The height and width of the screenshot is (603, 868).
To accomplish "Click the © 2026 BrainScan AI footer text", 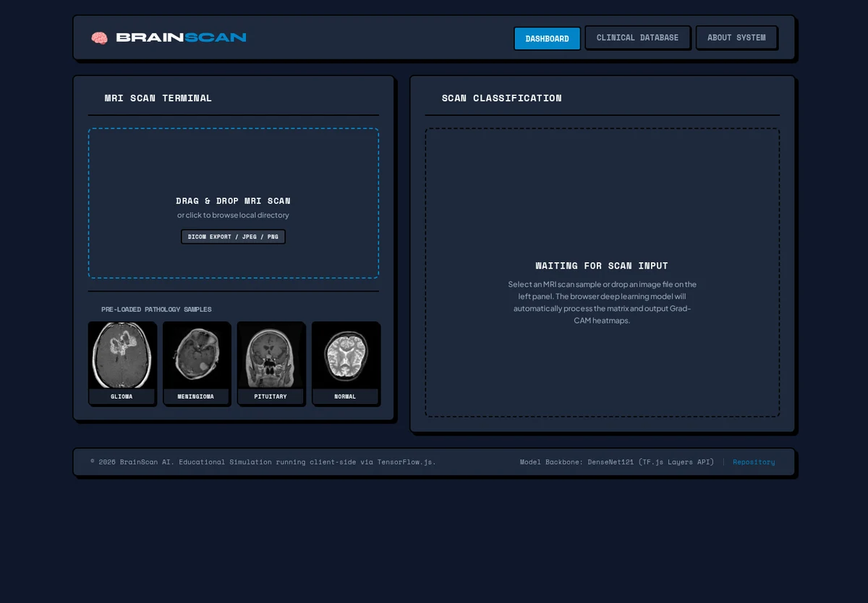I will [x=263, y=462].
